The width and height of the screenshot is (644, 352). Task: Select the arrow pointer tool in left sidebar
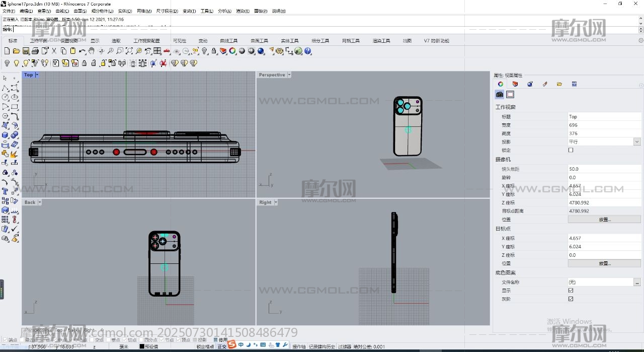(5, 78)
